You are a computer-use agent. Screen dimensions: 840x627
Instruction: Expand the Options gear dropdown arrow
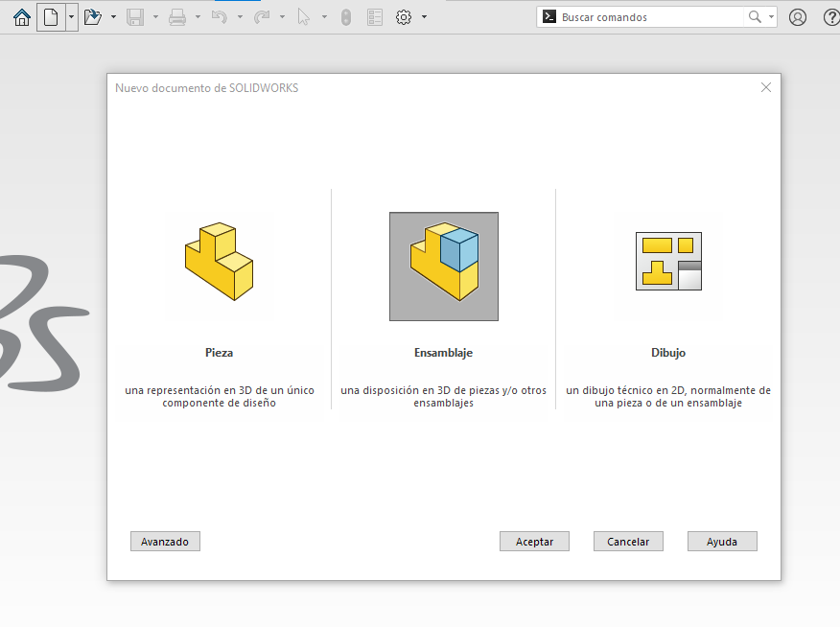(424, 17)
